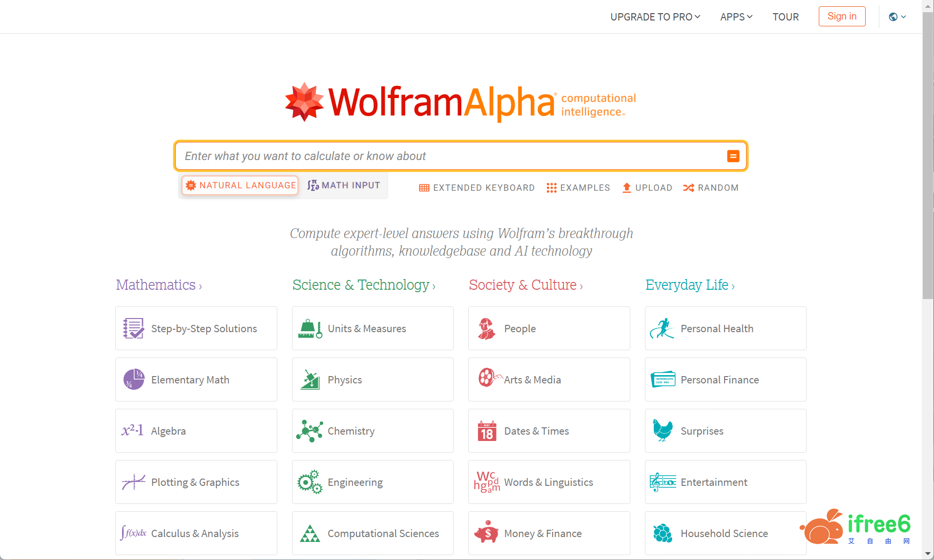Click the Upload icon

point(627,188)
